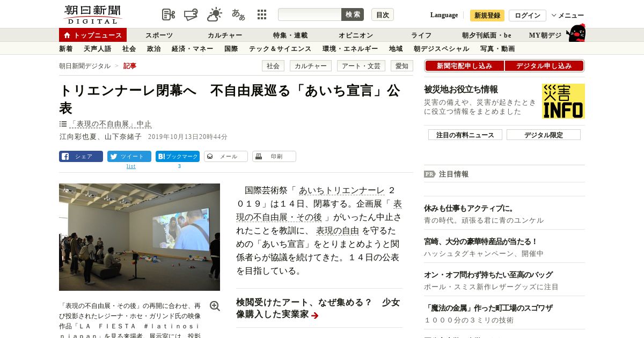Image resolution: width=644 pixels, height=338 pixels.
Task: Click the magnifier to enlarge photo
Action: click(215, 306)
